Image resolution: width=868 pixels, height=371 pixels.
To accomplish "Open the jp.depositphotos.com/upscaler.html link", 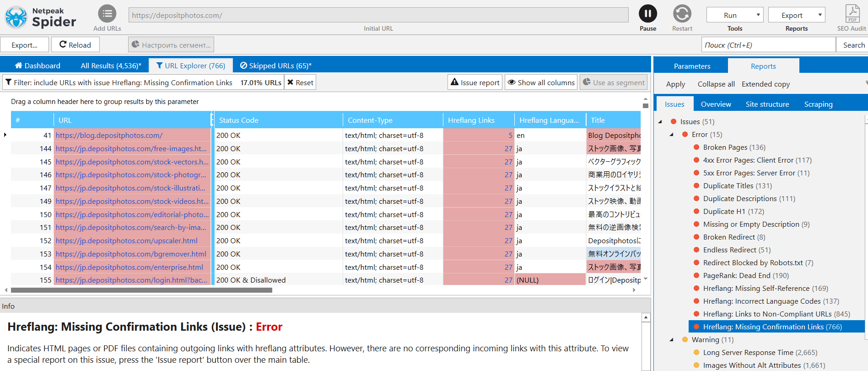I will coord(127,241).
